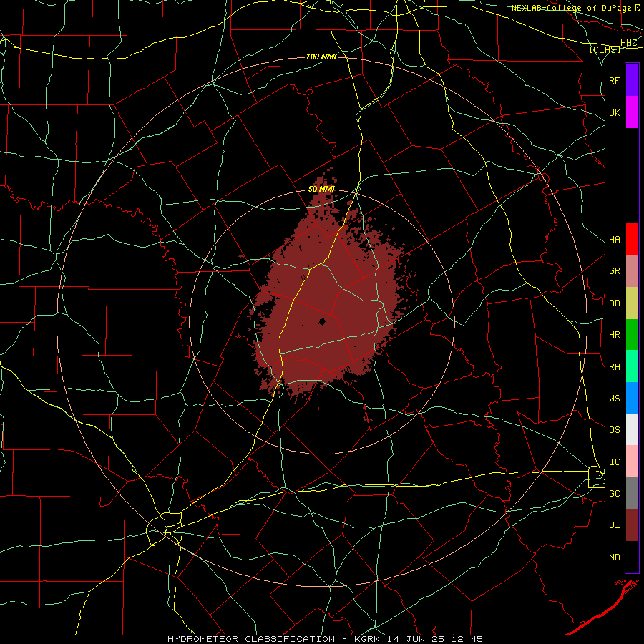Click the BI dark red legend swatch
644x644 pixels.
coord(632,525)
